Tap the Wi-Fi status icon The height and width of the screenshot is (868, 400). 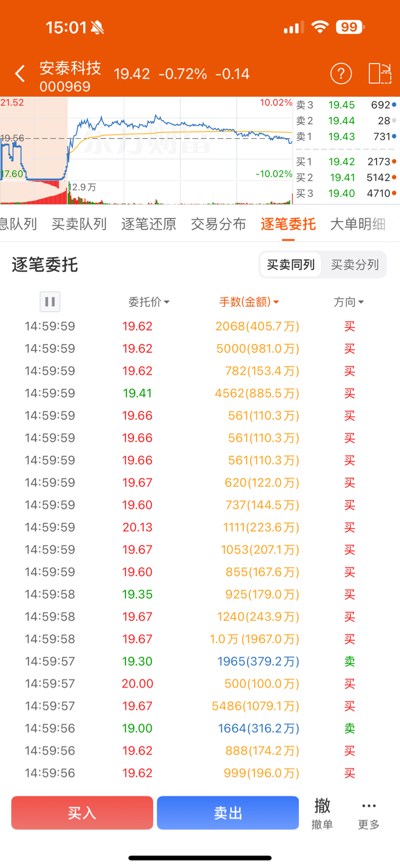click(x=320, y=27)
